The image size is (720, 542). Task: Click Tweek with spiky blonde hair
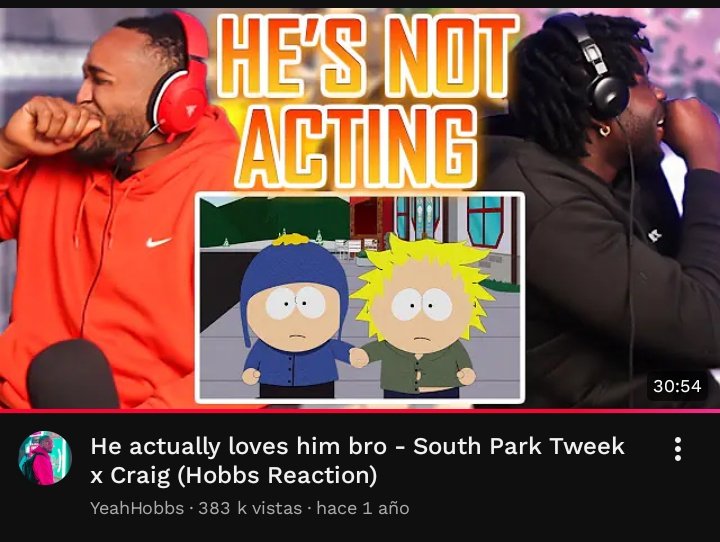tap(420, 317)
